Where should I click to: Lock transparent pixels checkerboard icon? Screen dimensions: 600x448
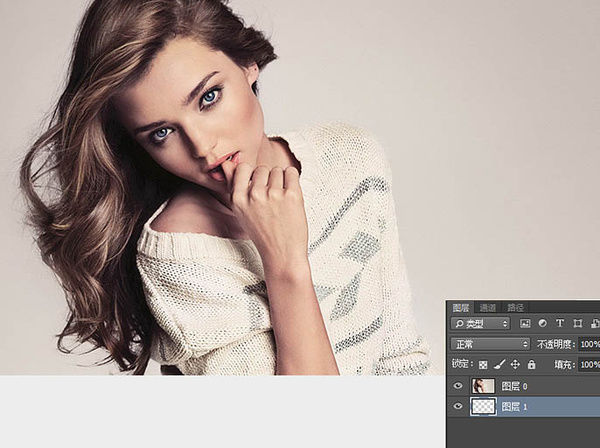coord(483,365)
